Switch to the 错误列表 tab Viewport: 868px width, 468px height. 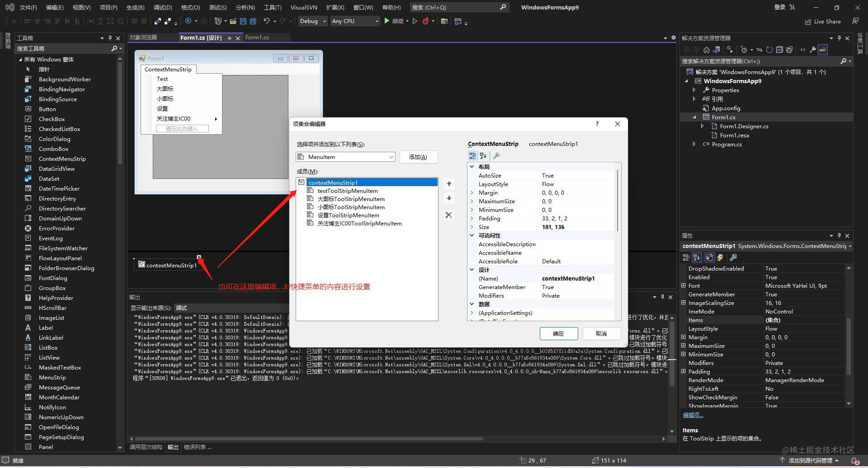[197, 447]
